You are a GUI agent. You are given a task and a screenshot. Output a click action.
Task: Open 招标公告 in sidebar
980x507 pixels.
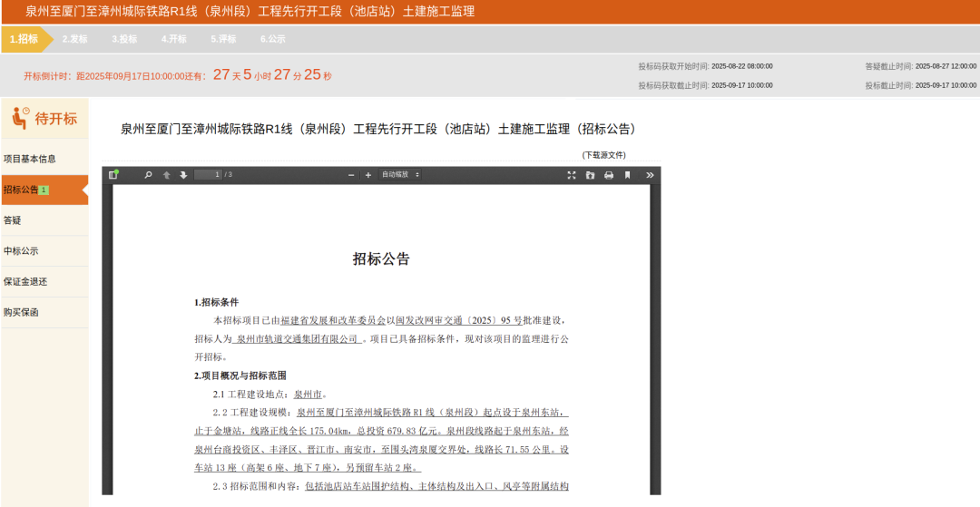click(44, 190)
